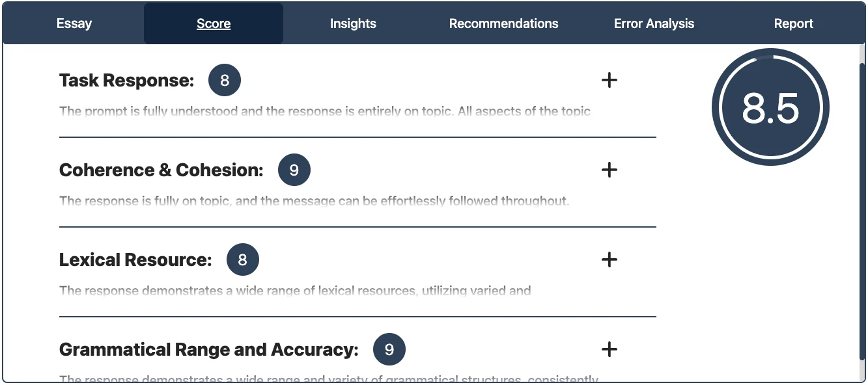Image resolution: width=868 pixels, height=385 pixels.
Task: Expand Grammatical Range and Accuracy details
Action: (x=609, y=350)
